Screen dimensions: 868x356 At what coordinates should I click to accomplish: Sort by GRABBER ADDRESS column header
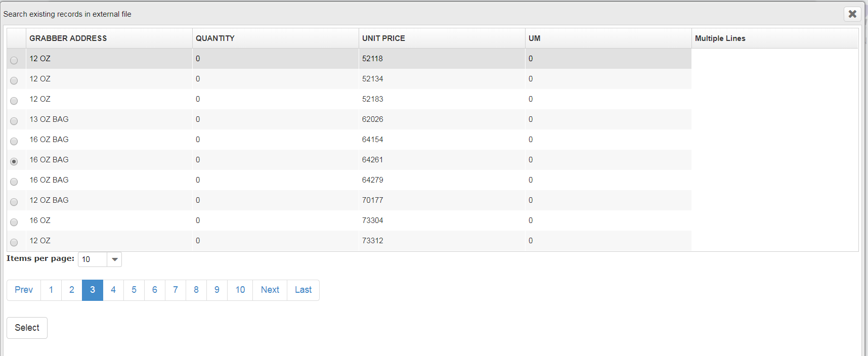pyautogui.click(x=68, y=38)
